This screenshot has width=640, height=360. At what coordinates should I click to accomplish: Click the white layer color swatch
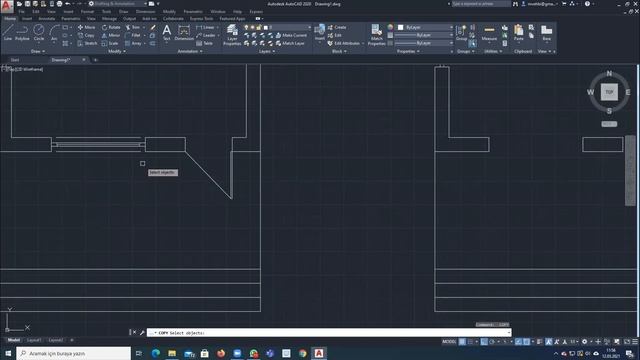(x=266, y=27)
